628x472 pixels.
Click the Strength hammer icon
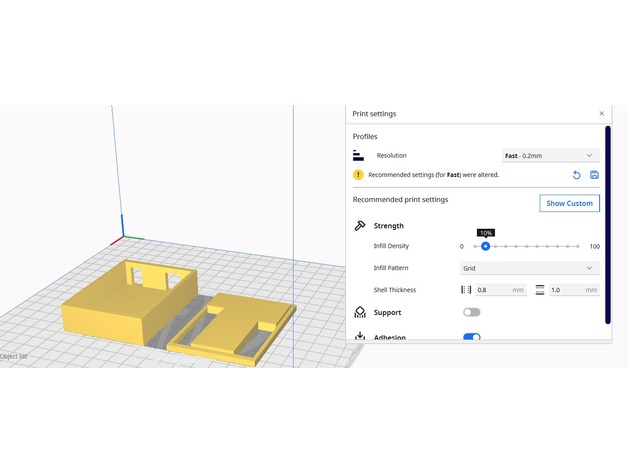tap(360, 226)
